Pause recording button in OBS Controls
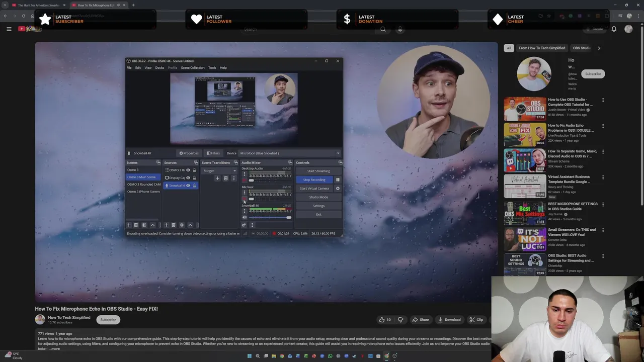 (338, 179)
